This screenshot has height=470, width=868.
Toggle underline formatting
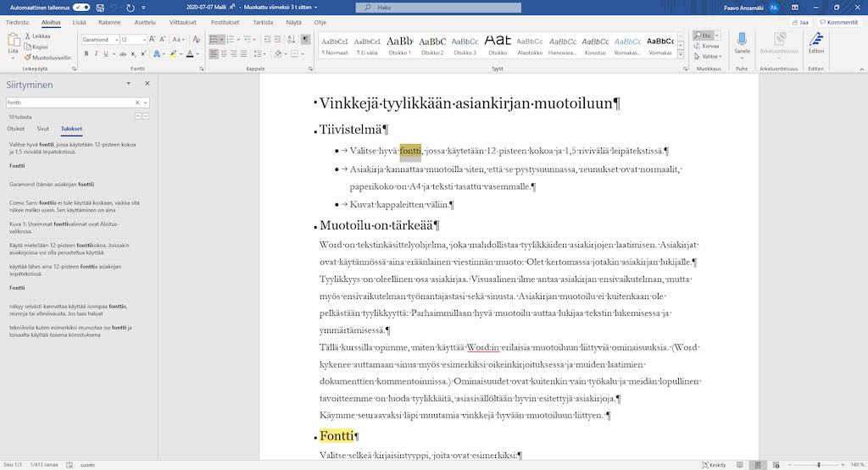click(x=105, y=53)
